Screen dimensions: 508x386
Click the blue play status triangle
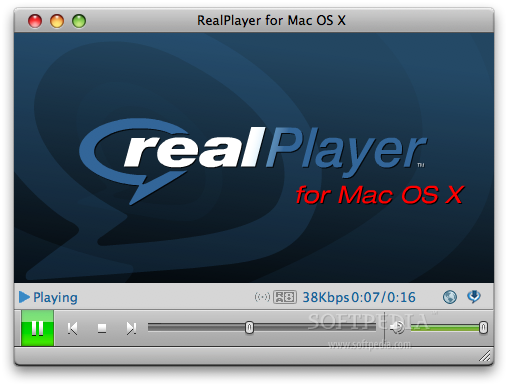pos(24,297)
